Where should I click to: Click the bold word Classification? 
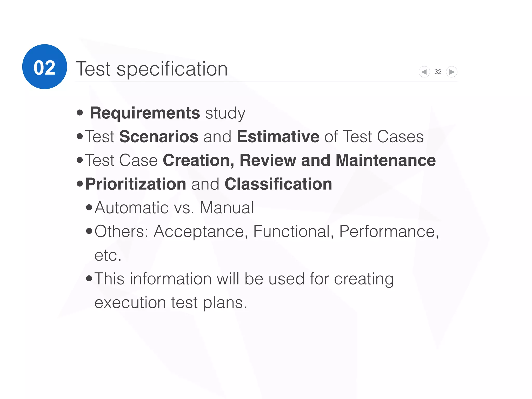pyautogui.click(x=278, y=184)
